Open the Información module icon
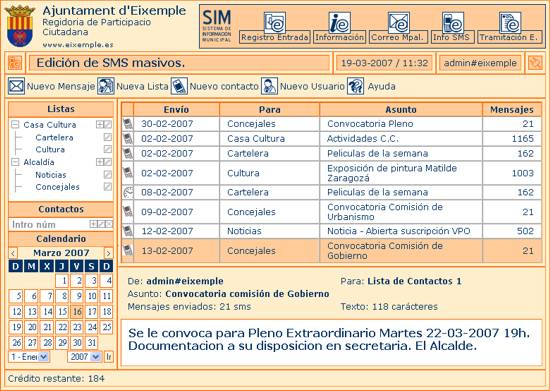 point(339,22)
